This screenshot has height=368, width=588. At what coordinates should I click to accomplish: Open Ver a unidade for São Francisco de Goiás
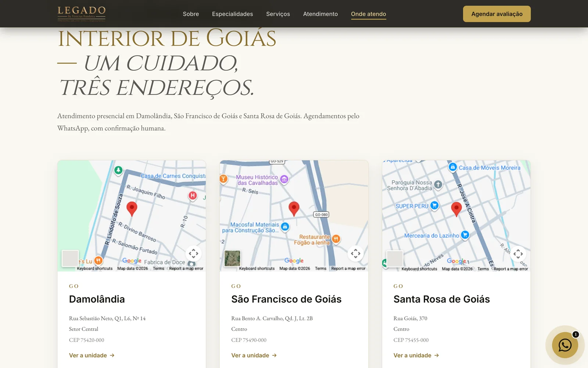click(x=254, y=355)
